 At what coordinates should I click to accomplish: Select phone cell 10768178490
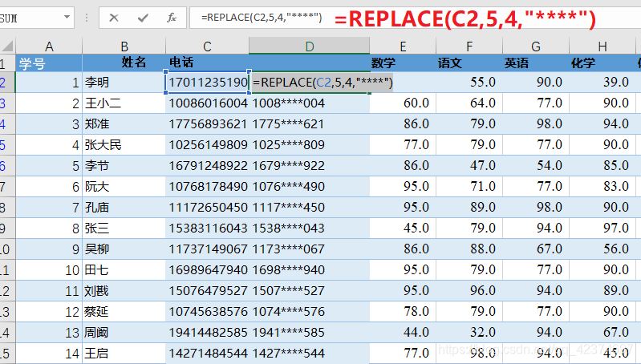(x=207, y=187)
